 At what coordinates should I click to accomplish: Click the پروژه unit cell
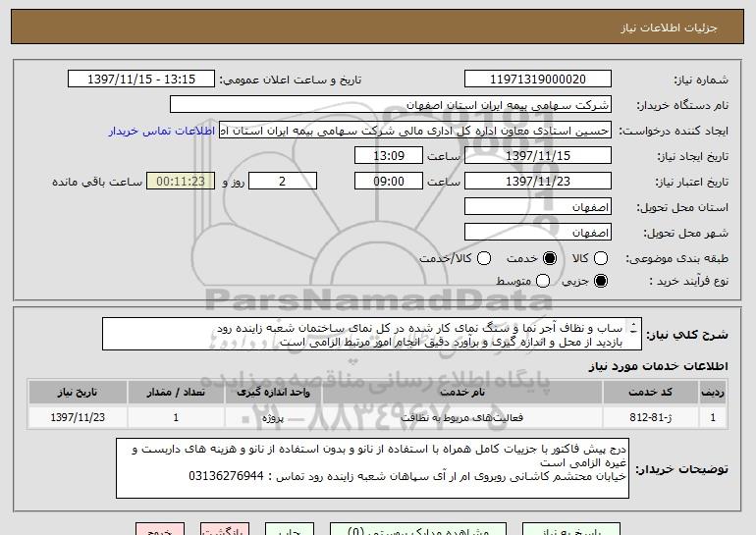coord(273,417)
